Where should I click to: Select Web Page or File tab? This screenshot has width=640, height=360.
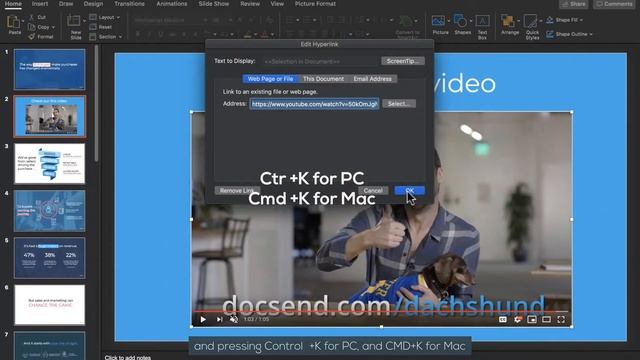pyautogui.click(x=270, y=79)
